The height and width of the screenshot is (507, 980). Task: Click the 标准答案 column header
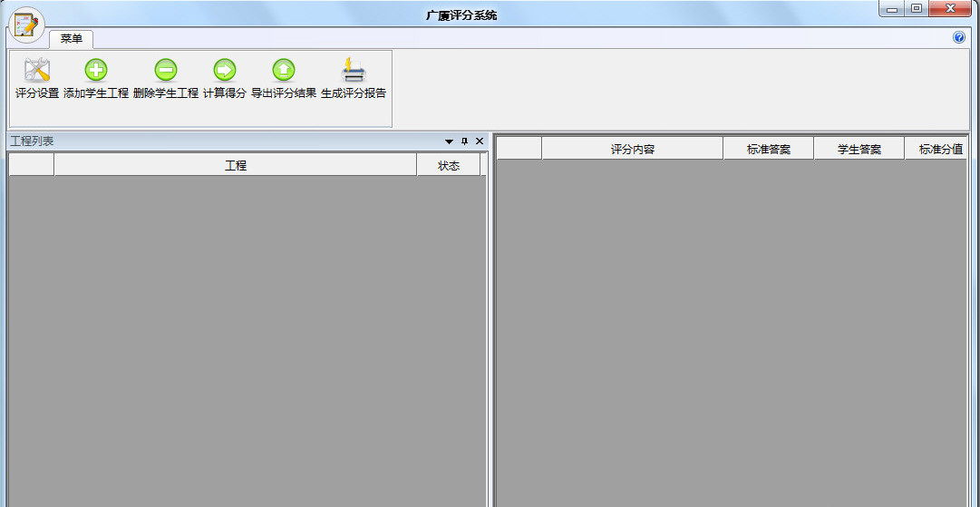click(x=768, y=149)
